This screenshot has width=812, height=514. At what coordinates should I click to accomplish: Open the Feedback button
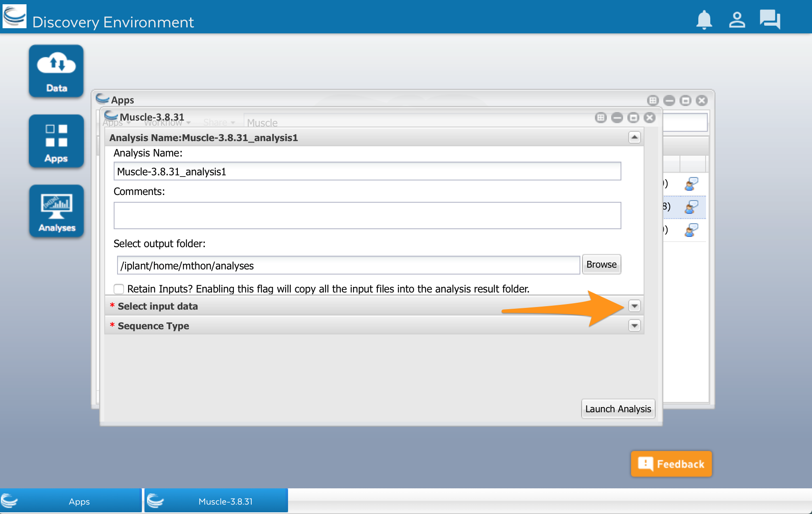pos(671,464)
